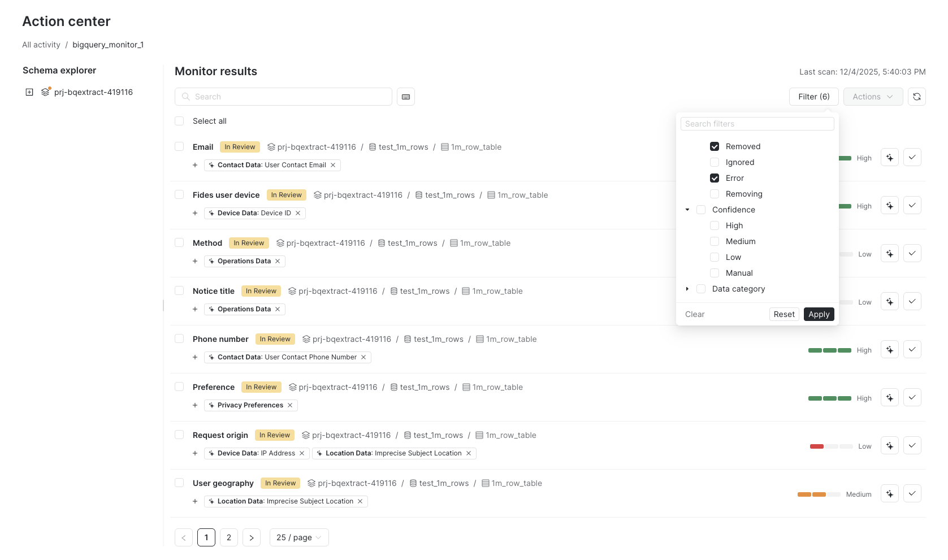Screen dimensions: 948x560
Task: Collapse the Confidence filter section
Action: coord(687,210)
